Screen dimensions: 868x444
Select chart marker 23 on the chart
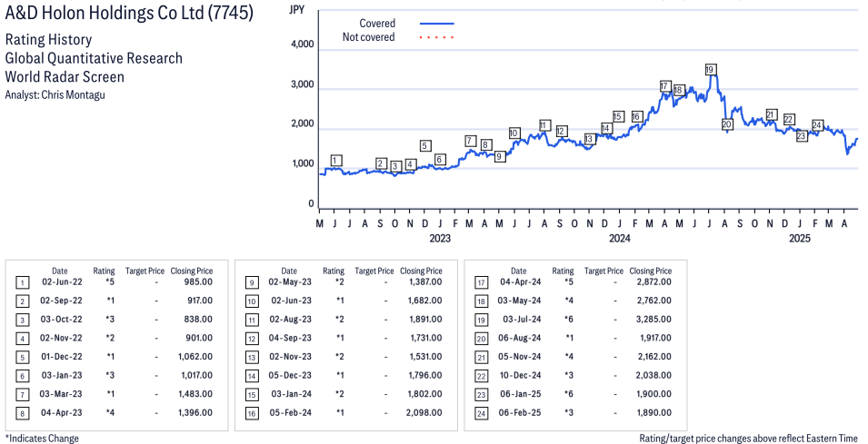click(x=802, y=136)
